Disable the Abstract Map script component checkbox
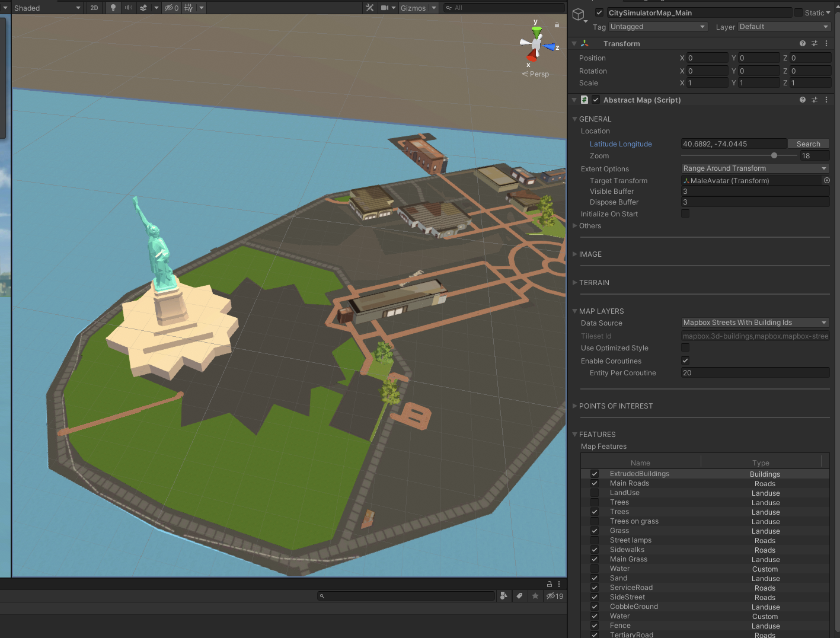 (x=596, y=100)
